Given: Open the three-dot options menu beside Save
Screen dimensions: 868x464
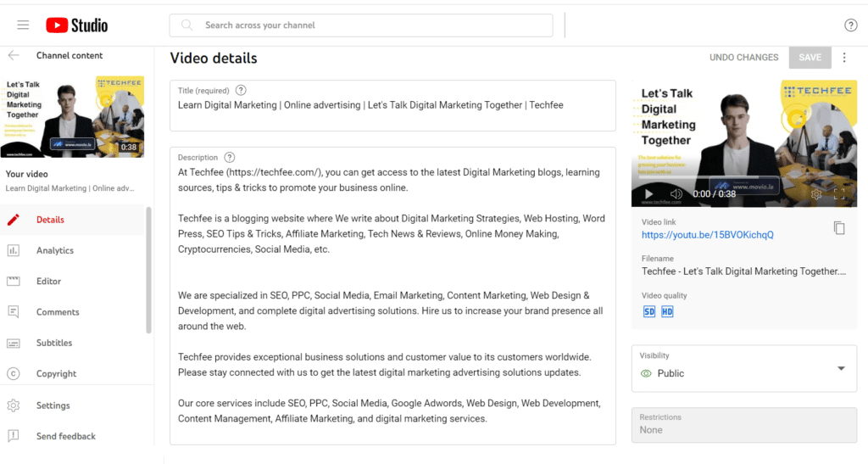Looking at the screenshot, I should 844,58.
